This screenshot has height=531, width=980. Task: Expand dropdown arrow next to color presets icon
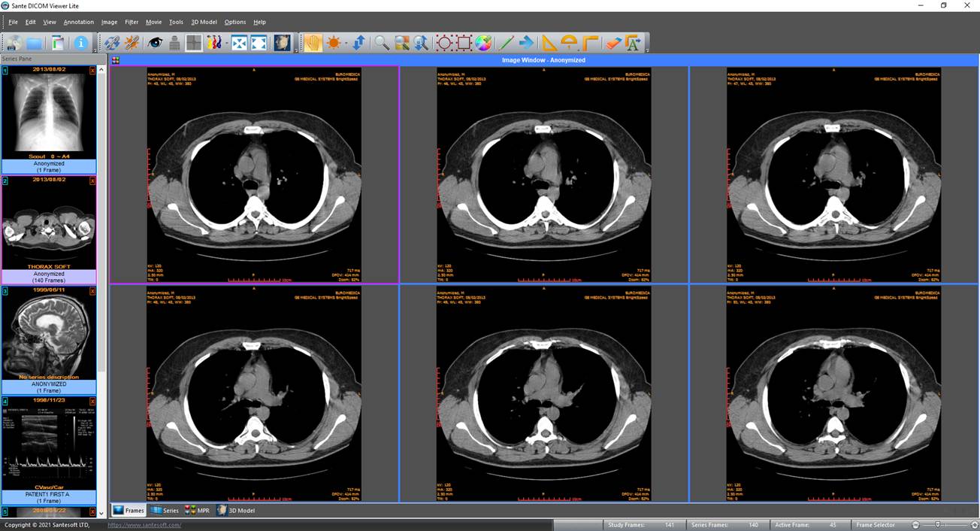(226, 43)
